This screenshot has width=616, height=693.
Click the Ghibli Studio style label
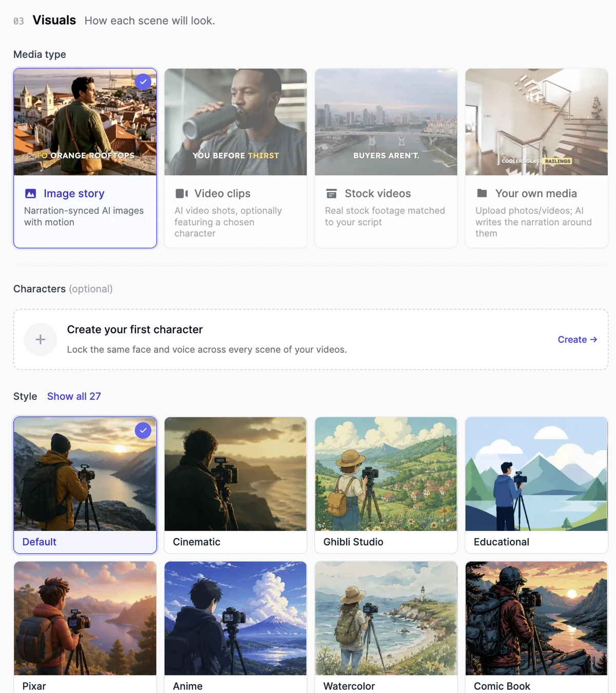(353, 542)
